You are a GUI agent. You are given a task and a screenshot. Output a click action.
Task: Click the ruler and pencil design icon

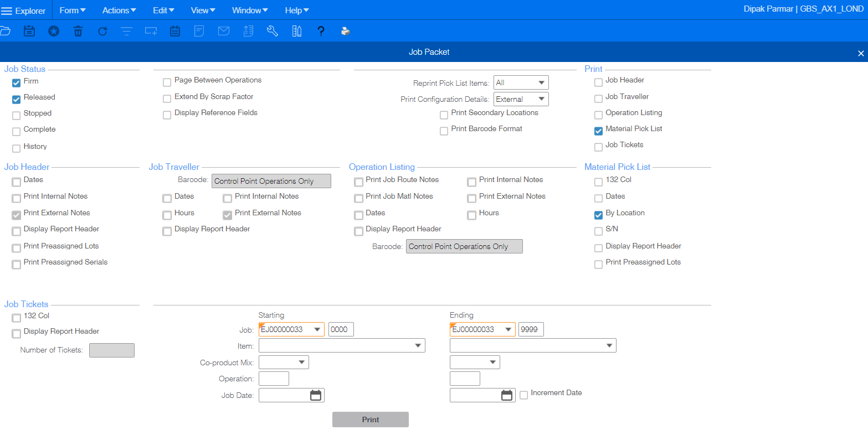pyautogui.click(x=296, y=31)
